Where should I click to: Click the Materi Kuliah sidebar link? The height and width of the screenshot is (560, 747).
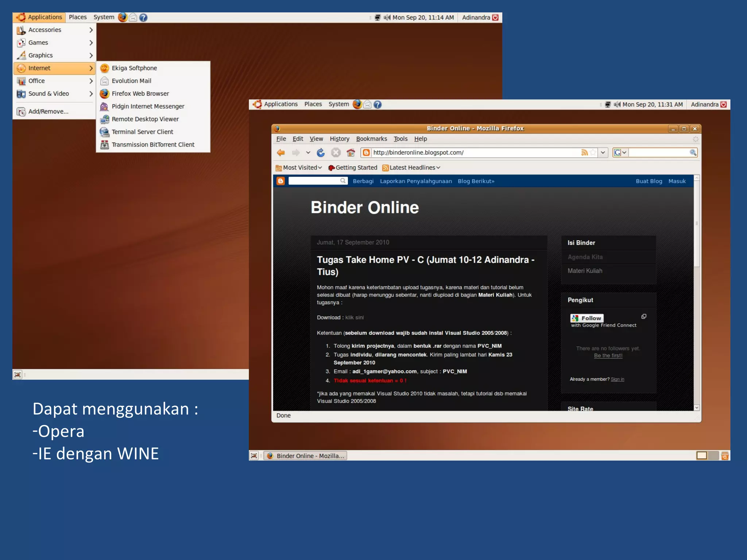click(585, 271)
